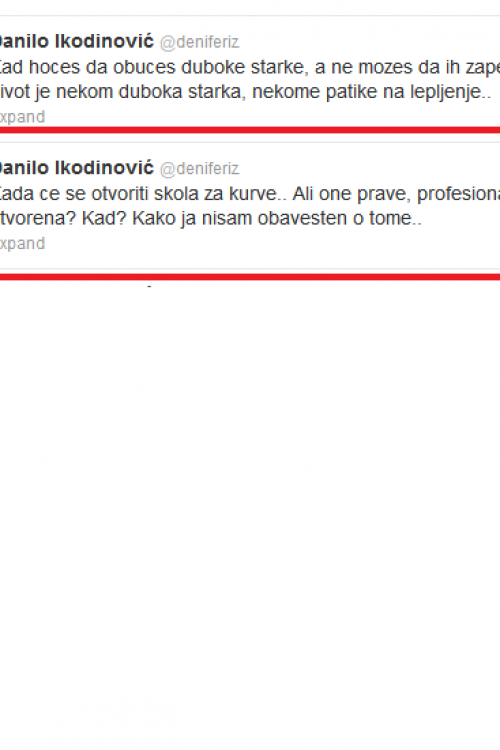
Task: Click the red divider below the first tweet
Action: pos(250,130)
